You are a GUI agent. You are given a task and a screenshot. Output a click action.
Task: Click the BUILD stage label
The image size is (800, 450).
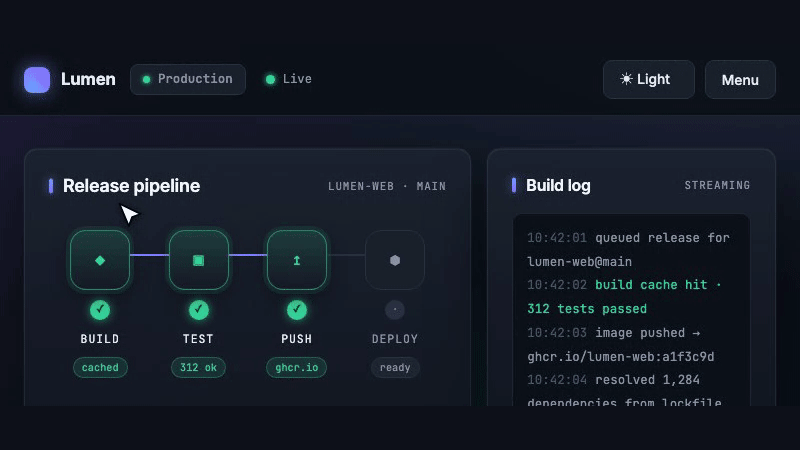pyautogui.click(x=100, y=339)
